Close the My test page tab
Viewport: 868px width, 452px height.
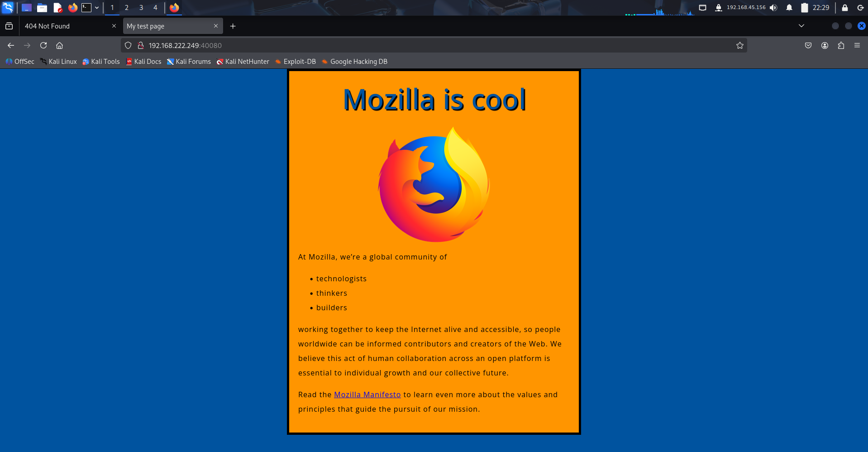click(x=216, y=26)
